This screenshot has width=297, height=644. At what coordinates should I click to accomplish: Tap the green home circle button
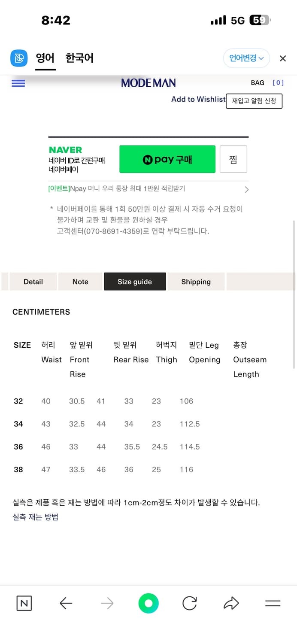148,603
